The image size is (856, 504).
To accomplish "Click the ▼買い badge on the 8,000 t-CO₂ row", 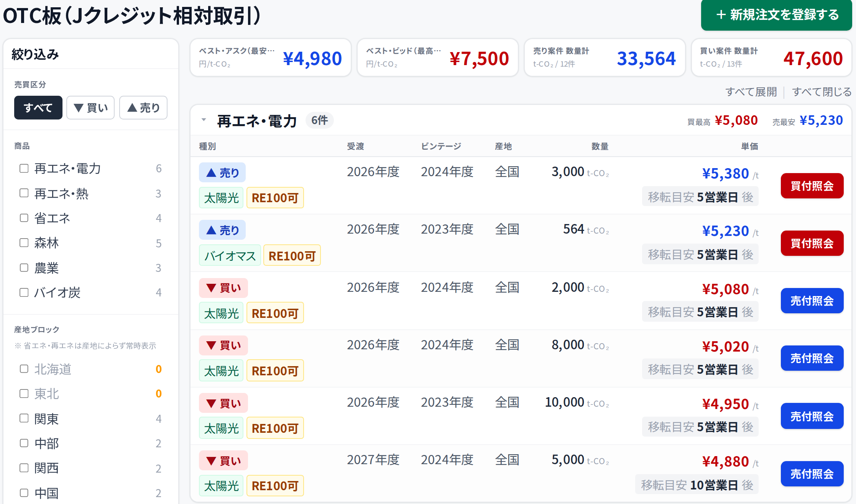I will [223, 345].
